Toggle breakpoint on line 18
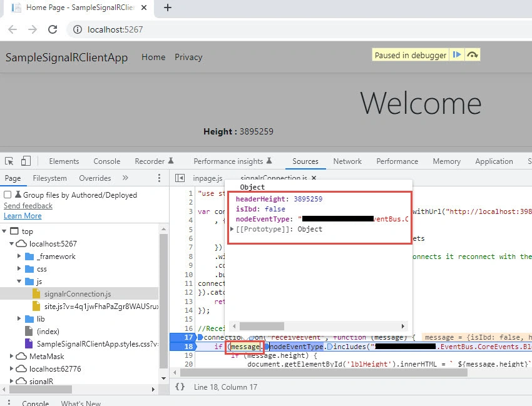The height and width of the screenshot is (406, 532). tap(188, 347)
